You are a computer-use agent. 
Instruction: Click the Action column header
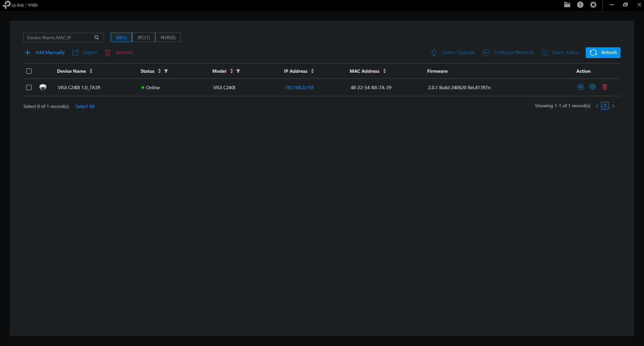click(583, 71)
